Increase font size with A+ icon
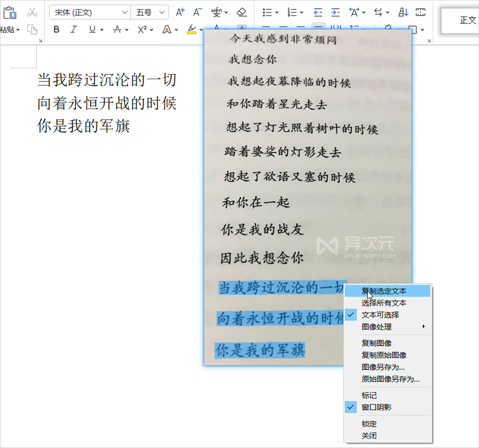The height and width of the screenshot is (448, 479). [180, 12]
